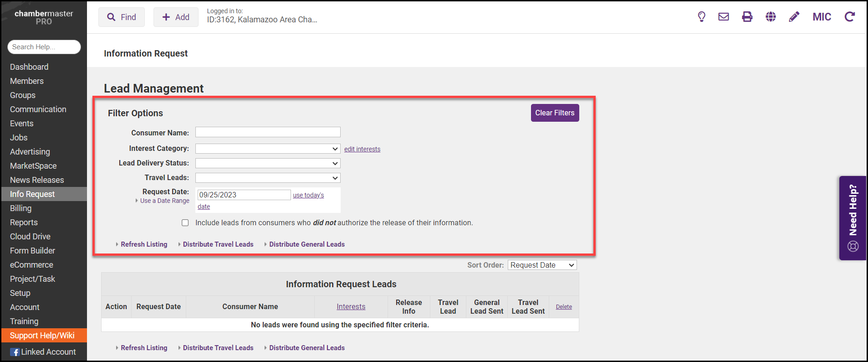Click the Consumer Name input field
The width and height of the screenshot is (868, 362).
click(x=268, y=132)
